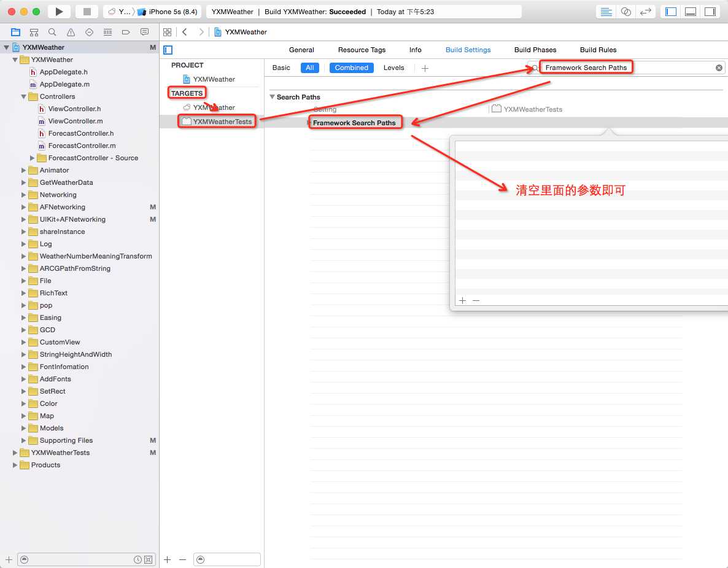Open the Build Phases tab
Viewport: 728px width, 568px height.
coord(535,50)
